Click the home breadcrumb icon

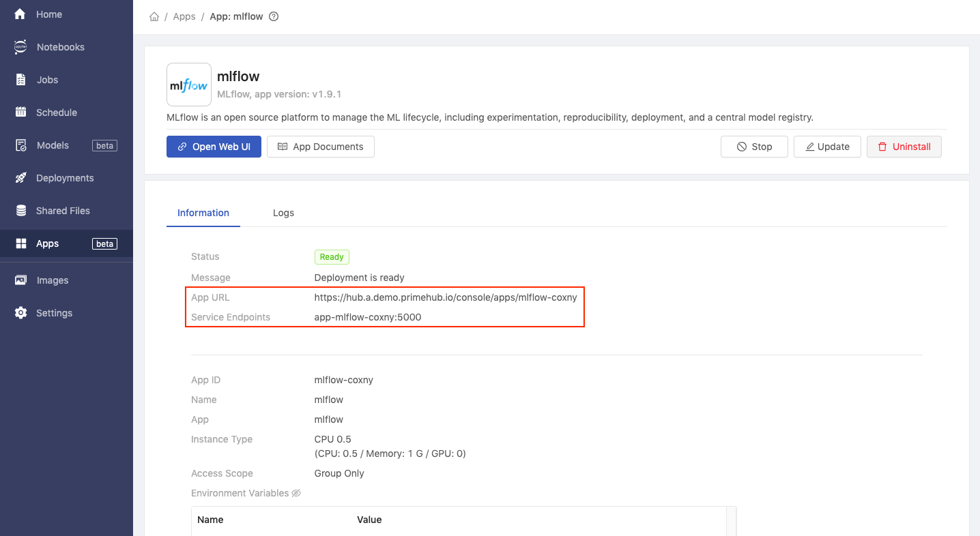coord(154,16)
